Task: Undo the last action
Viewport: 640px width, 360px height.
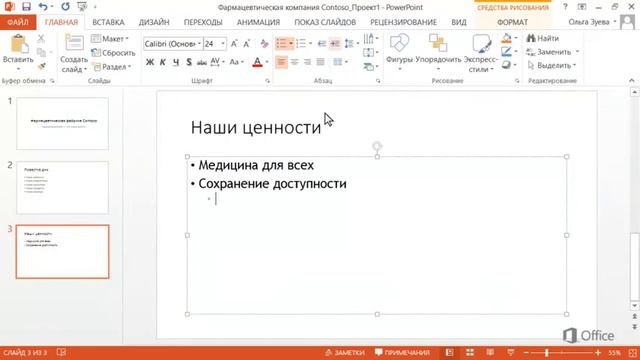Action: pyautogui.click(x=43, y=7)
